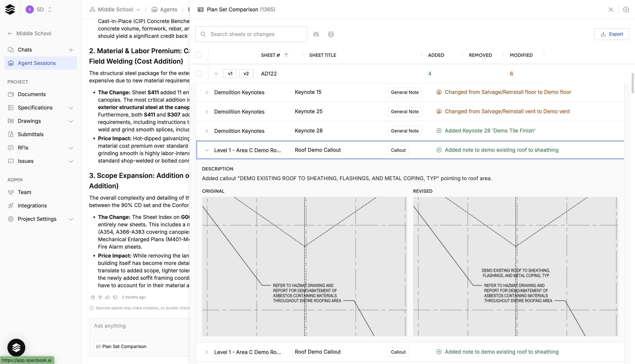The image size is (635, 364).
Task: Click the Modified count 6 for AD122
Action: (511, 74)
